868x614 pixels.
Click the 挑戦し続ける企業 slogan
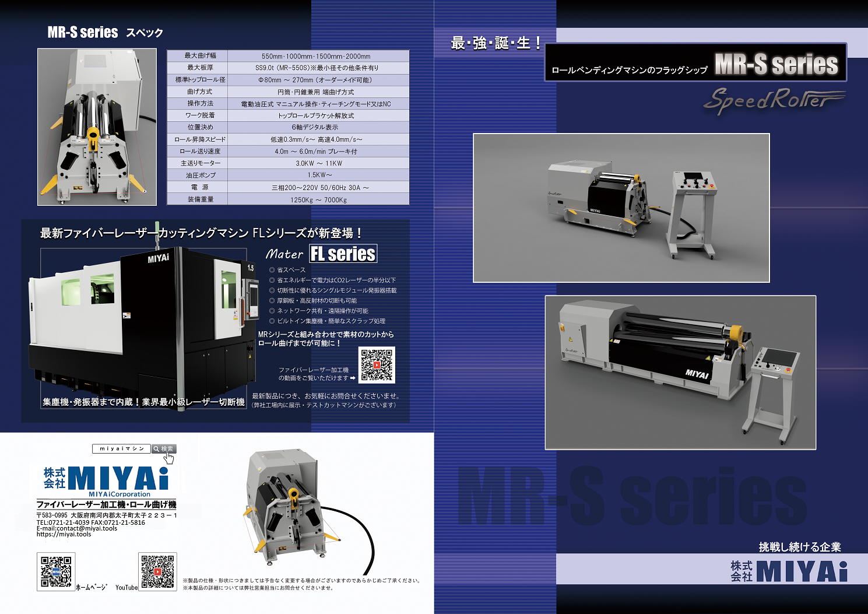(x=800, y=547)
